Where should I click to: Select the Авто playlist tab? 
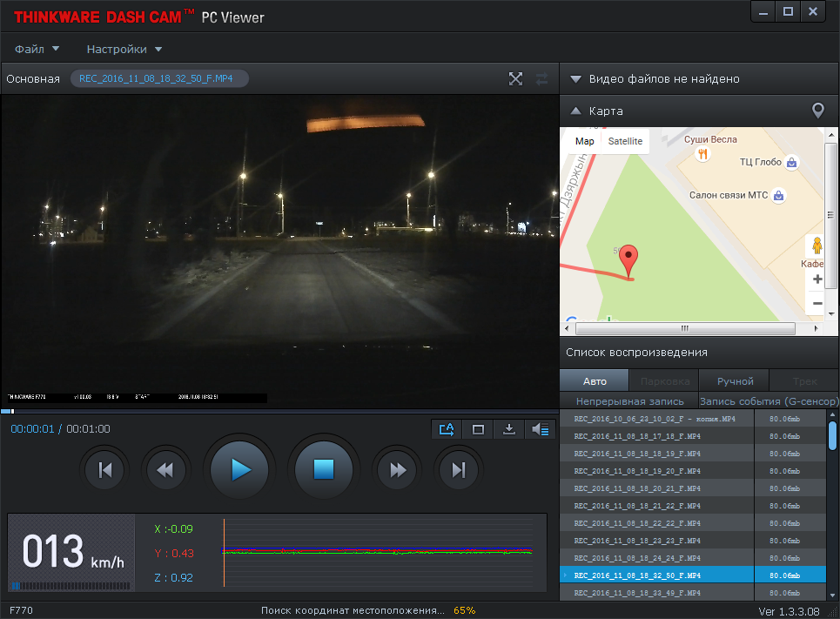click(x=595, y=381)
